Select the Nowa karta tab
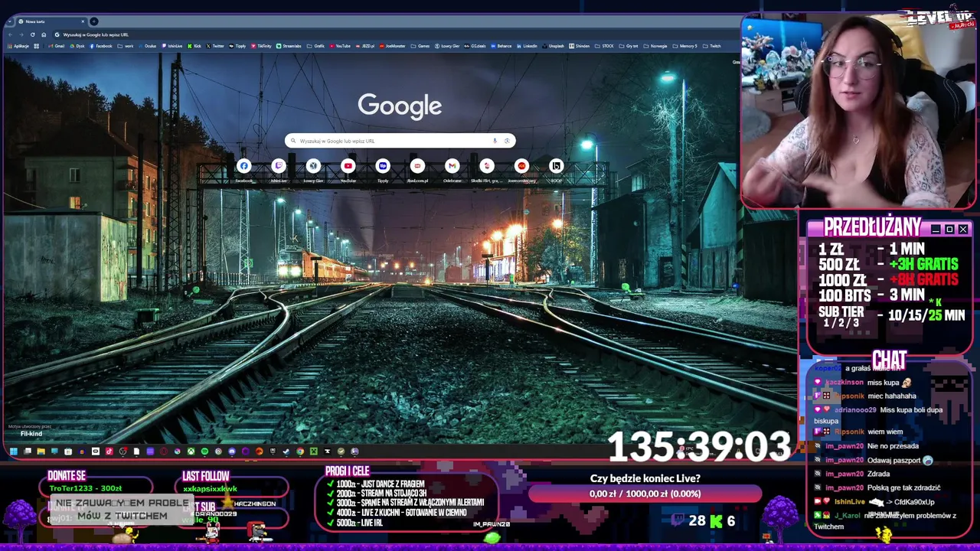 click(x=51, y=21)
